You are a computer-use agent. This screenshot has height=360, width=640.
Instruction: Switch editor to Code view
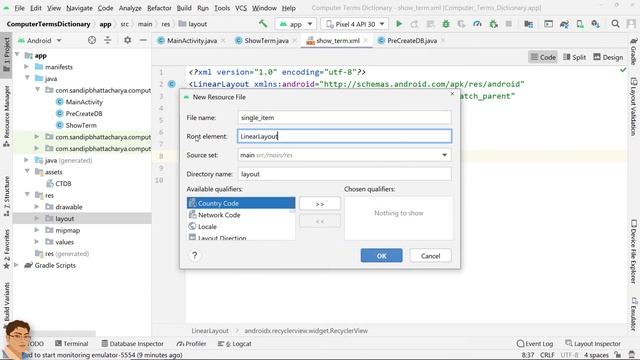[x=543, y=57]
